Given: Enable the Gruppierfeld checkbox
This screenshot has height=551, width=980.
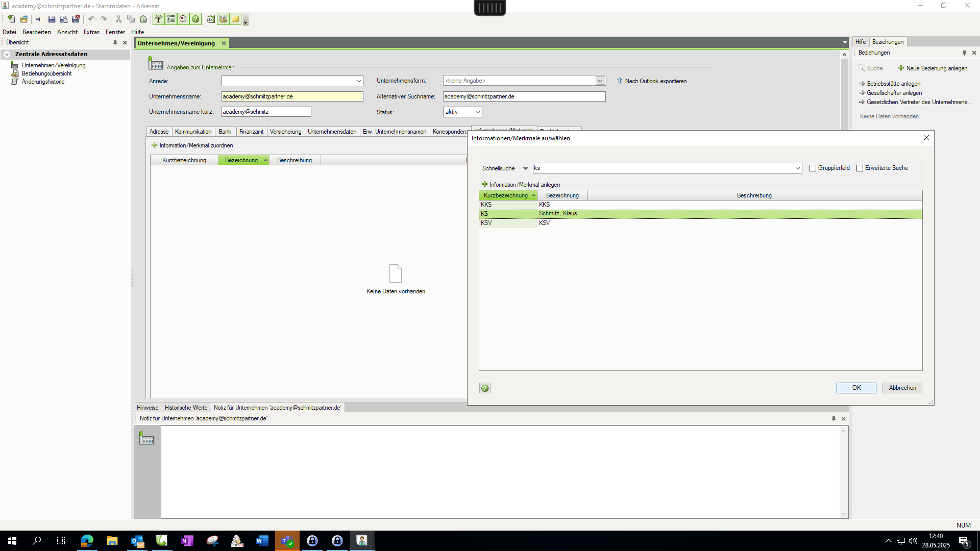Looking at the screenshot, I should [813, 168].
